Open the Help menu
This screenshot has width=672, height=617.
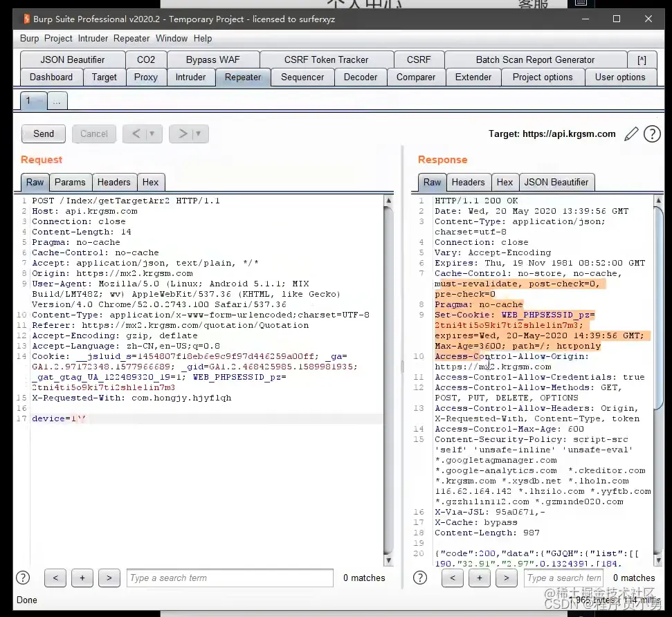tap(203, 39)
